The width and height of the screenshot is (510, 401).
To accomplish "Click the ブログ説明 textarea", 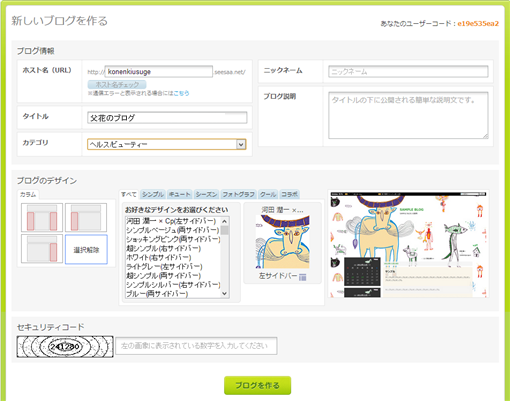I will click(408, 115).
